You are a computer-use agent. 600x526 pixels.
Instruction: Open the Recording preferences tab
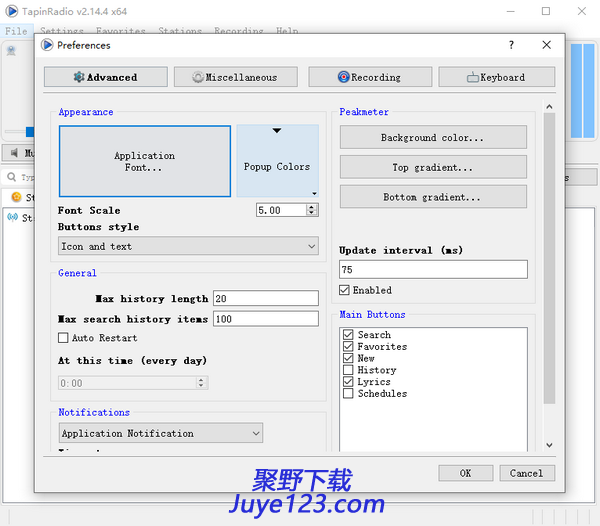click(x=370, y=77)
